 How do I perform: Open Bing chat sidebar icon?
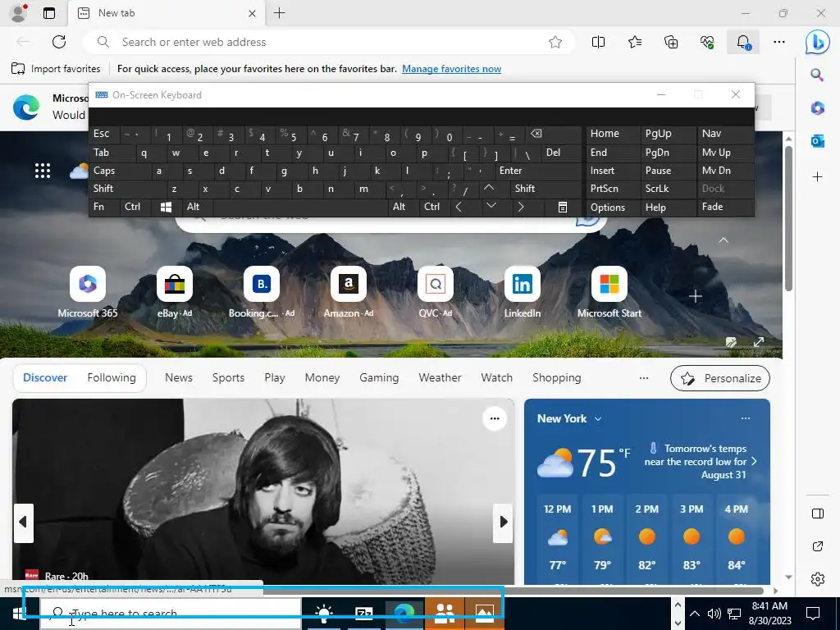tap(818, 42)
